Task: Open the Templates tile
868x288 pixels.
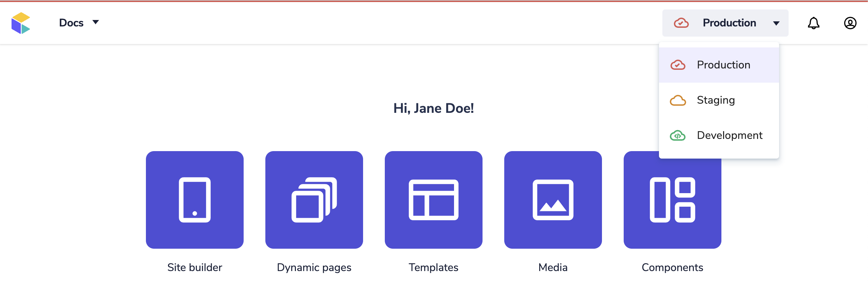Action: (434, 200)
